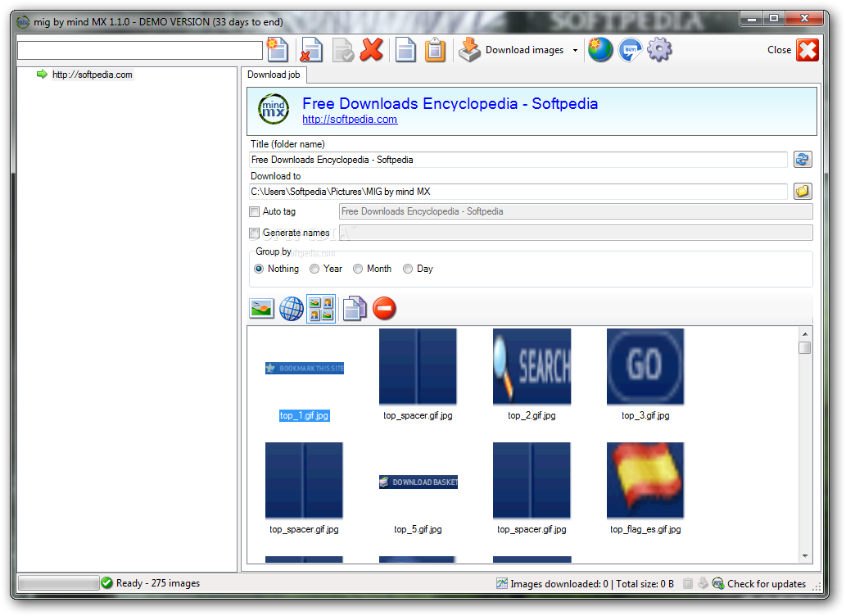Select the Year group-by radio button
846x616 pixels.
(x=314, y=269)
